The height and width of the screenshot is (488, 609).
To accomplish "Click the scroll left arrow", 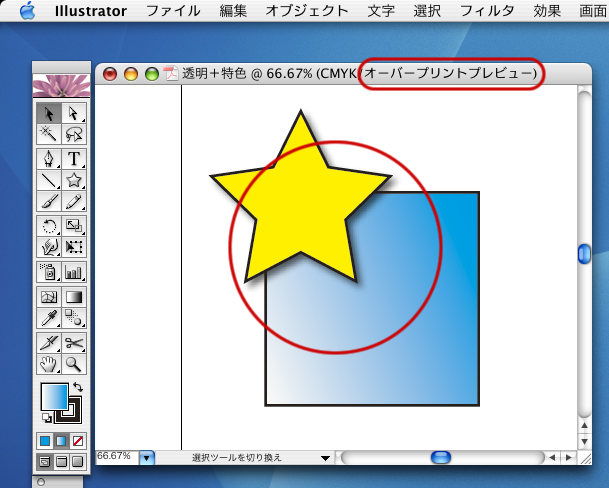I will pyautogui.click(x=552, y=458).
